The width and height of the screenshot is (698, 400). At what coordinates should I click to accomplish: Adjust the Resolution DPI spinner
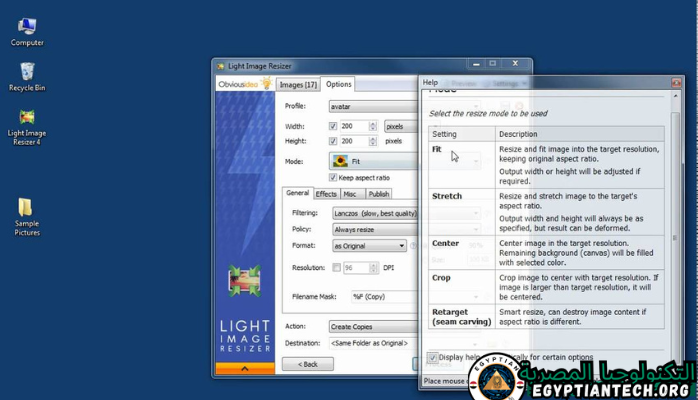(x=374, y=267)
